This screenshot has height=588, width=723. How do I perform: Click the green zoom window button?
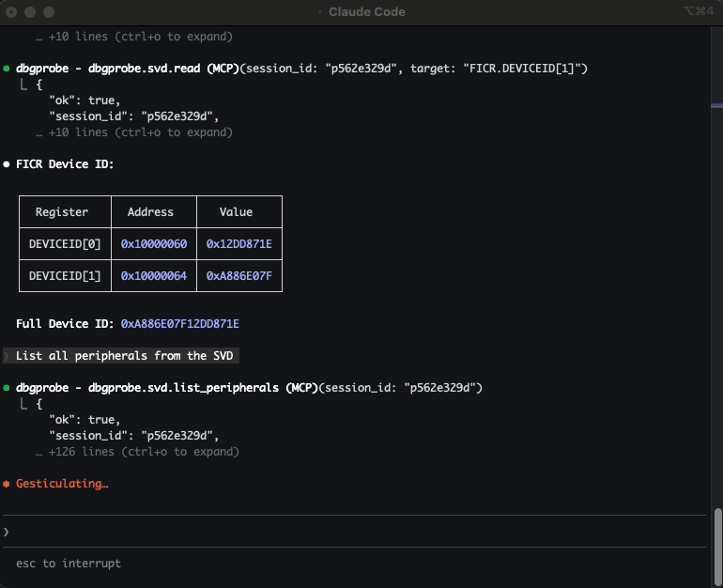pyautogui.click(x=48, y=11)
